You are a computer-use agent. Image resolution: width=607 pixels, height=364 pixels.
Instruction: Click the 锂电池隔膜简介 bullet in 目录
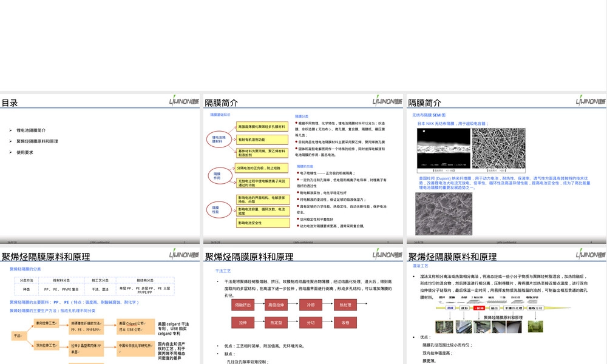point(31,130)
